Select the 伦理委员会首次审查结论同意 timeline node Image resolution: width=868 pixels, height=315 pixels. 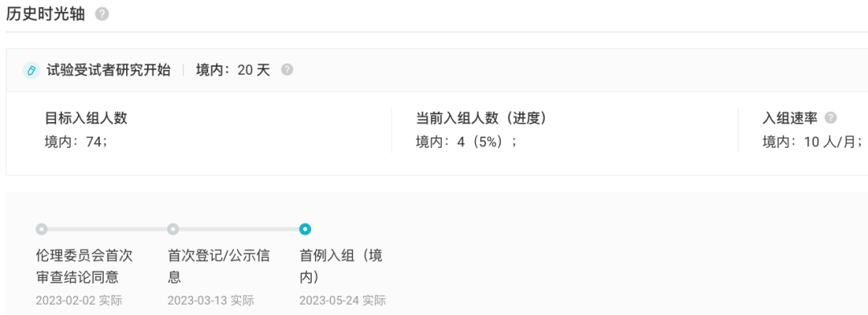pyautogui.click(x=42, y=229)
